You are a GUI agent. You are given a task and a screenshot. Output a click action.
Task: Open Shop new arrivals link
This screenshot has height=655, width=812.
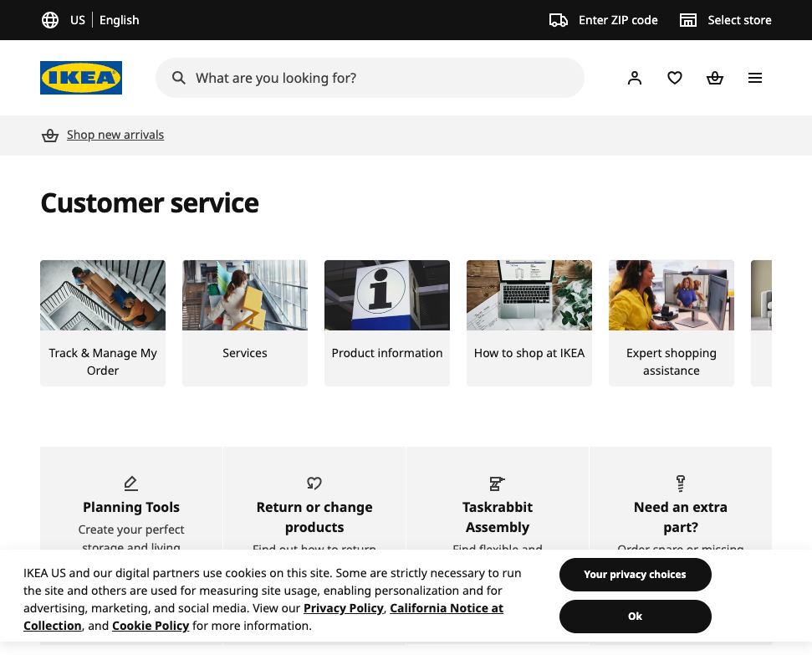coord(115,135)
